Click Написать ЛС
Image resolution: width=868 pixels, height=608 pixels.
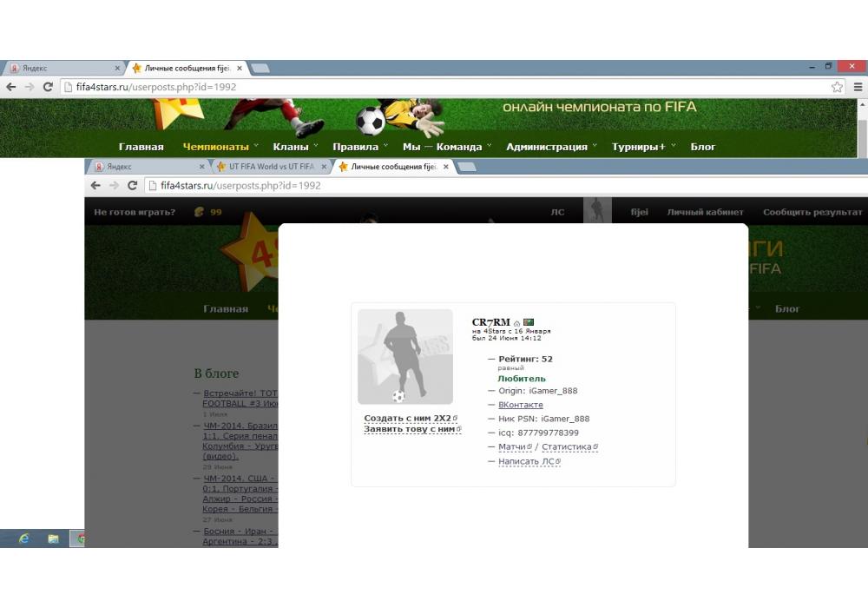click(x=529, y=461)
